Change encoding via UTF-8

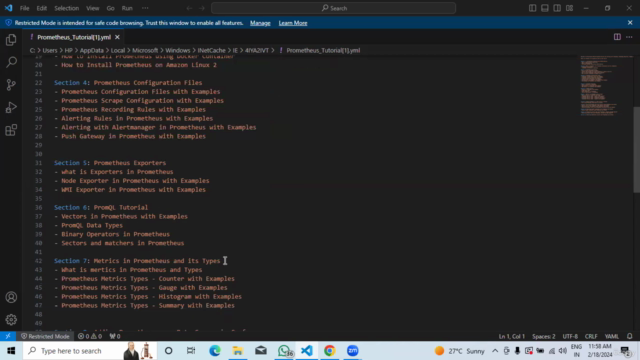[x=570, y=336]
